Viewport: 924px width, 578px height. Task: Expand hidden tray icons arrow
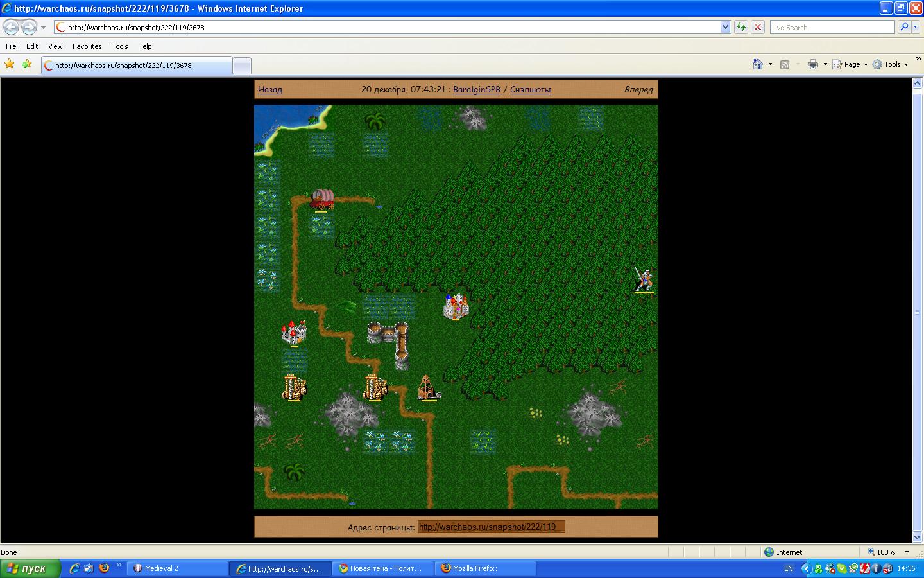pos(807,568)
